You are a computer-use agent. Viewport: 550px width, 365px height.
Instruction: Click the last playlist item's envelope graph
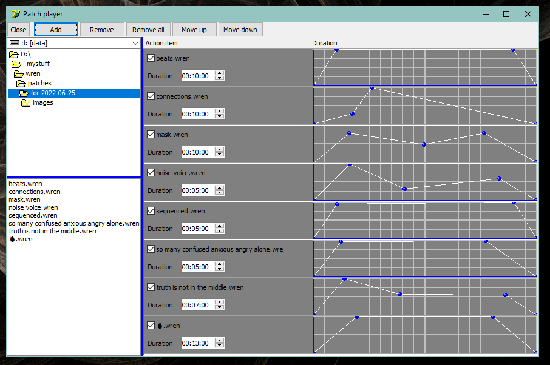[425, 335]
